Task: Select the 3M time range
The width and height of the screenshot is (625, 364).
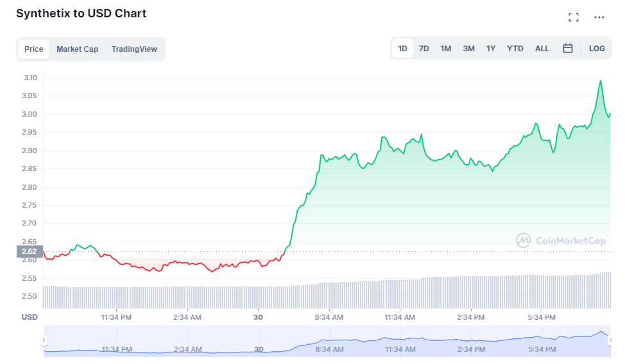Action: (468, 49)
